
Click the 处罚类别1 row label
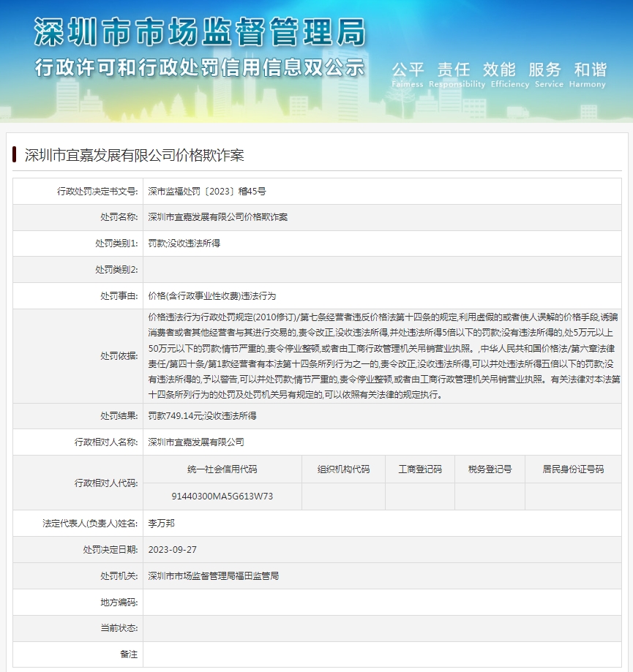click(x=116, y=243)
